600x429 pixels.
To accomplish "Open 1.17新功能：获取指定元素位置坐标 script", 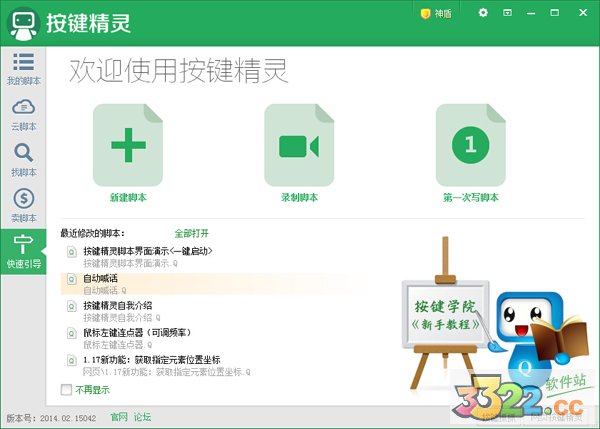I will 152,360.
